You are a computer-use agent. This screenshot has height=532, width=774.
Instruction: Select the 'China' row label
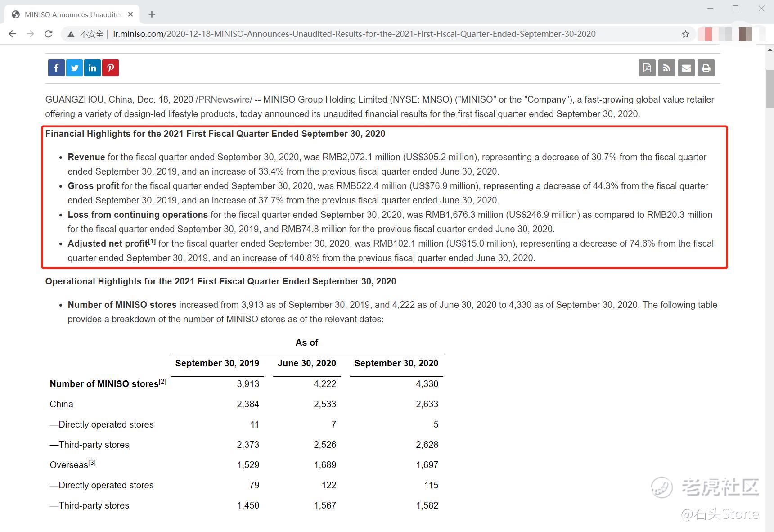(x=62, y=404)
